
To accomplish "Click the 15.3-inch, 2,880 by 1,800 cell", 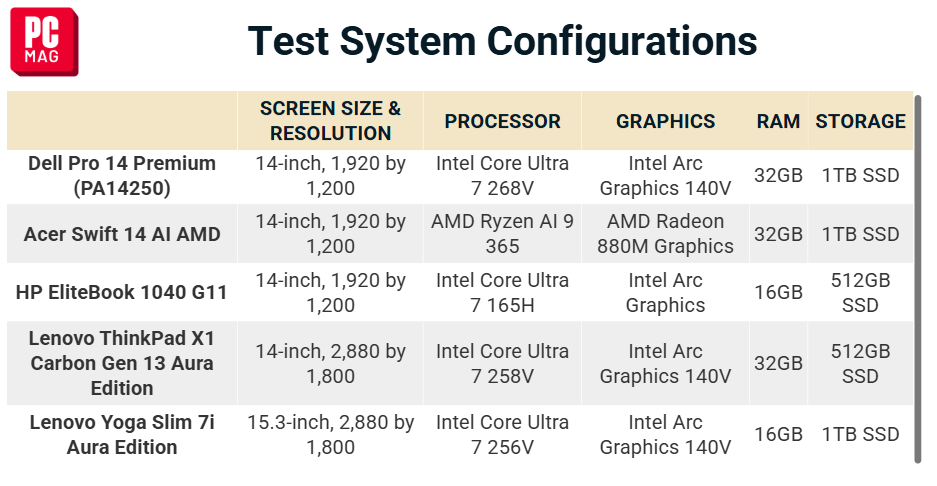I will [x=330, y=435].
